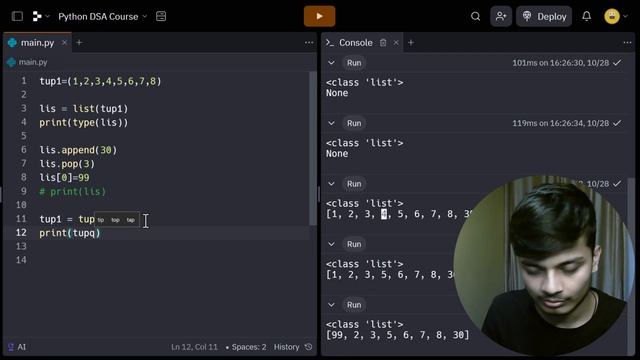640x360 pixels.
Task: Open the file History in status bar
Action: (x=287, y=347)
